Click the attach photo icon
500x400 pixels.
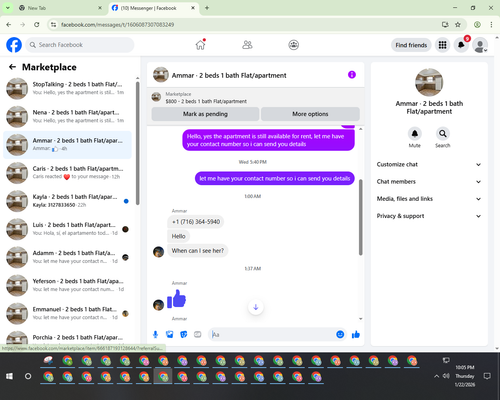pyautogui.click(x=170, y=334)
